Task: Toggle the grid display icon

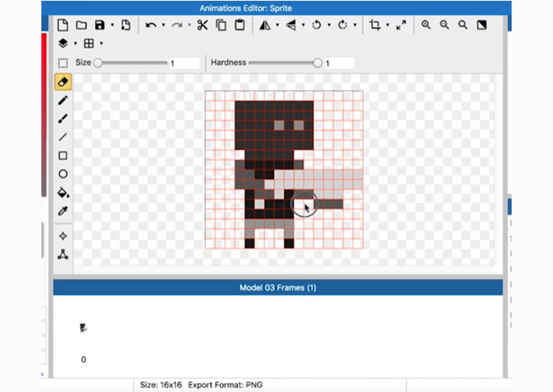Action: coord(89,43)
